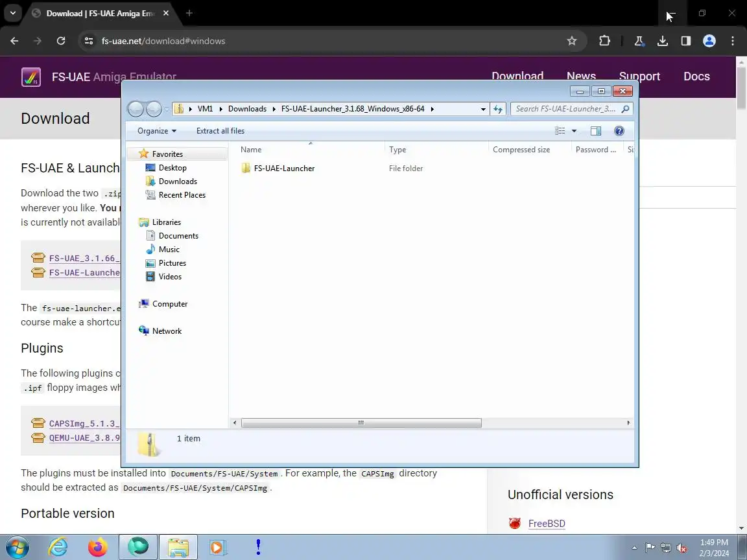The width and height of the screenshot is (747, 560).
Task: Select Computer in navigation pane
Action: pos(170,304)
